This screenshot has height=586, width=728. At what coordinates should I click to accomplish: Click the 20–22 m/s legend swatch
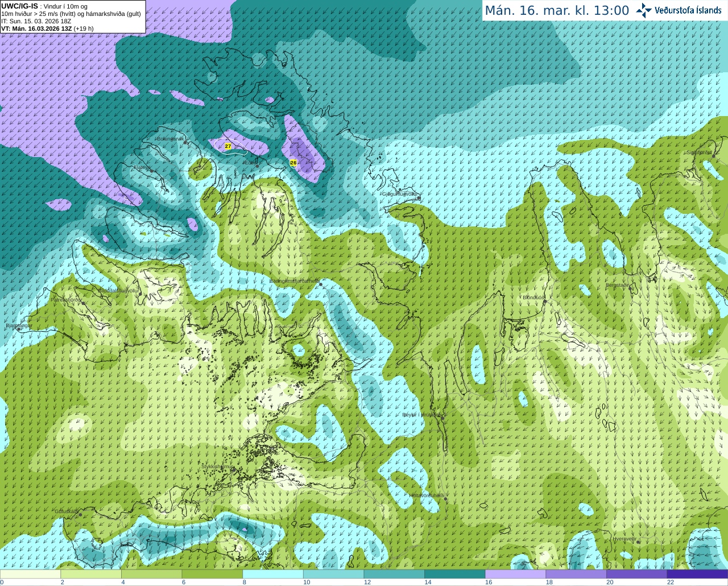(x=637, y=574)
